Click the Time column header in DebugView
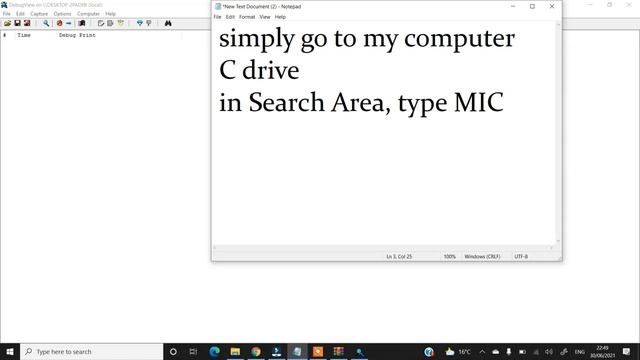Viewport: 640px width, 360px height. pyautogui.click(x=24, y=36)
